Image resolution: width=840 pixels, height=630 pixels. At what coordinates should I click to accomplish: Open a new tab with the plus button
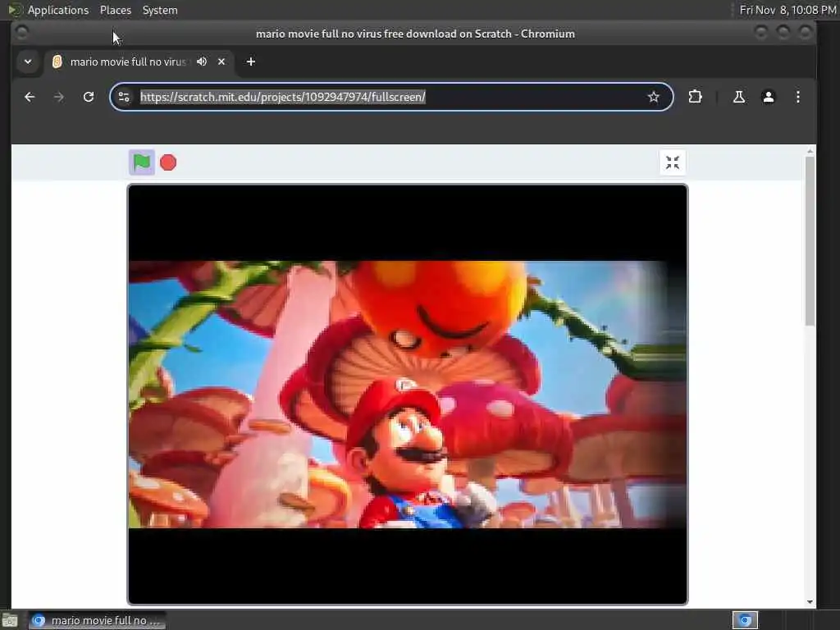click(251, 62)
